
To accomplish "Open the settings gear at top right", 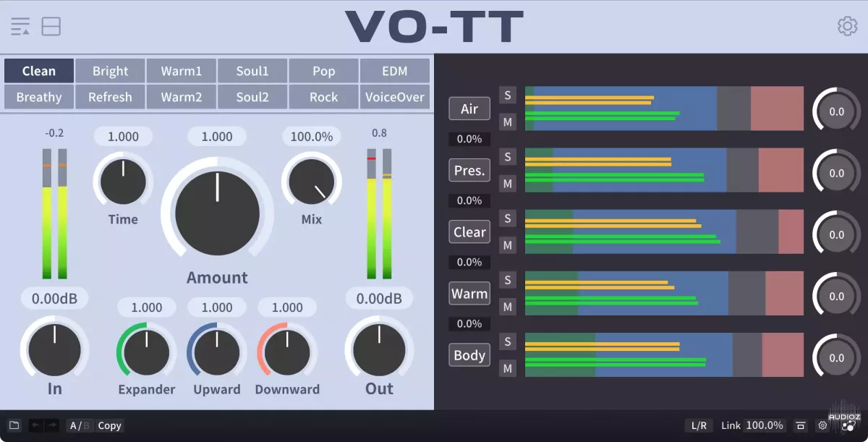I will pos(847,26).
